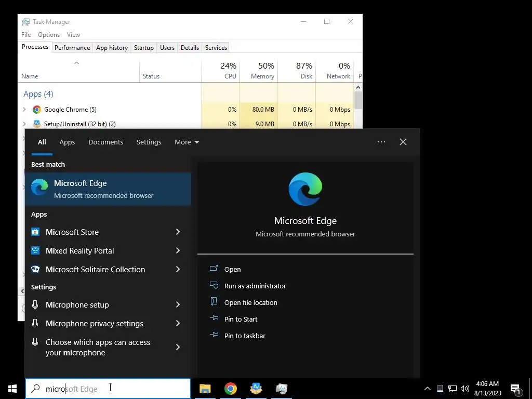The width and height of the screenshot is (532, 399).
Task: Open the More filter dropdown
Action: point(187,142)
